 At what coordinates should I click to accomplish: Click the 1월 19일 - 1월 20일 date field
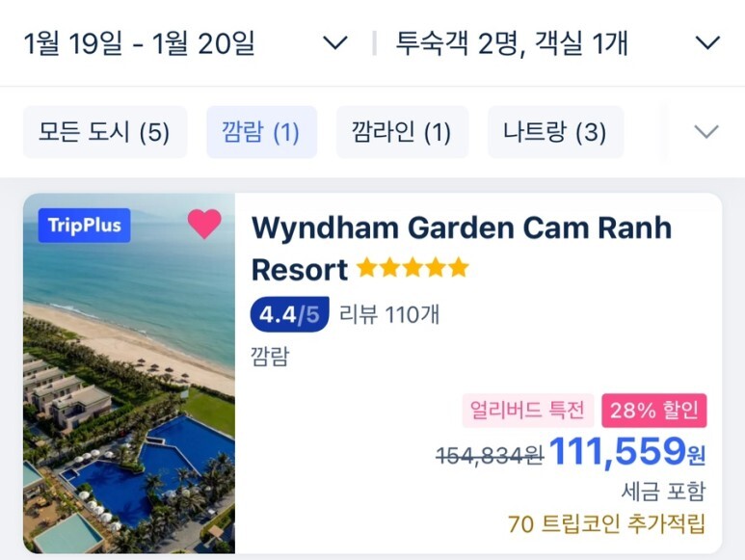[x=139, y=43]
